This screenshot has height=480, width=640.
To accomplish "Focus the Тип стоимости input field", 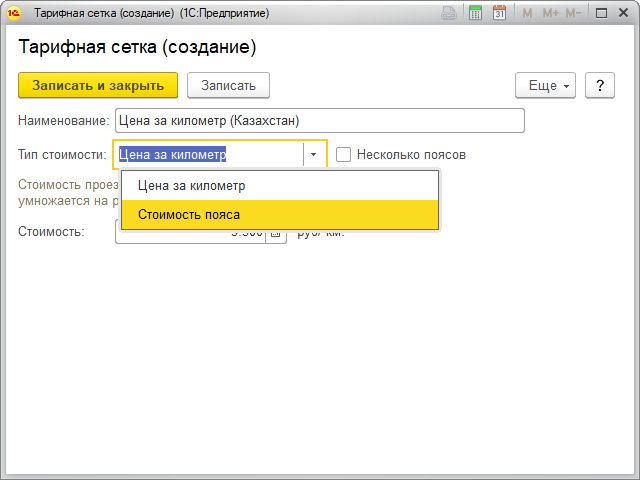I will (x=208, y=155).
